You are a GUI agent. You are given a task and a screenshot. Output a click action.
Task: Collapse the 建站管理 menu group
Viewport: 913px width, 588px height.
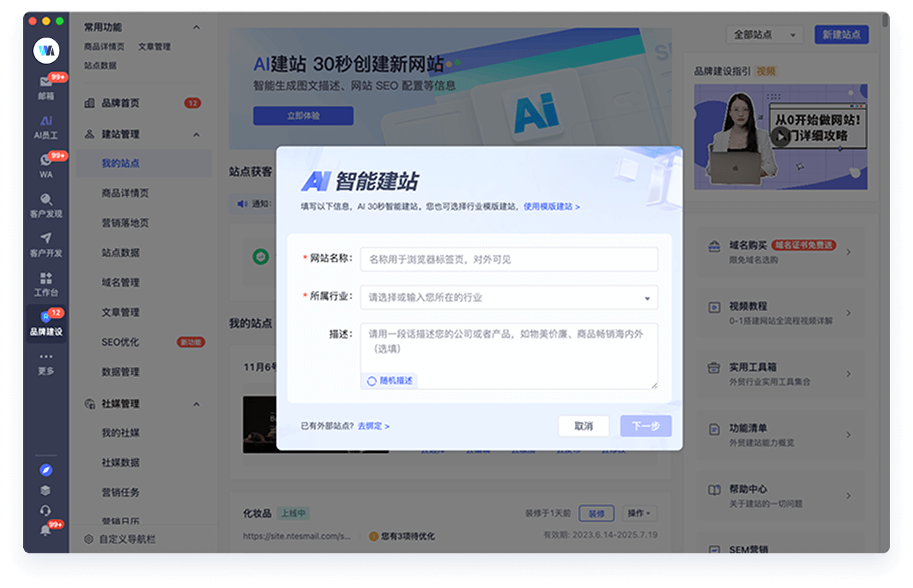[195, 134]
